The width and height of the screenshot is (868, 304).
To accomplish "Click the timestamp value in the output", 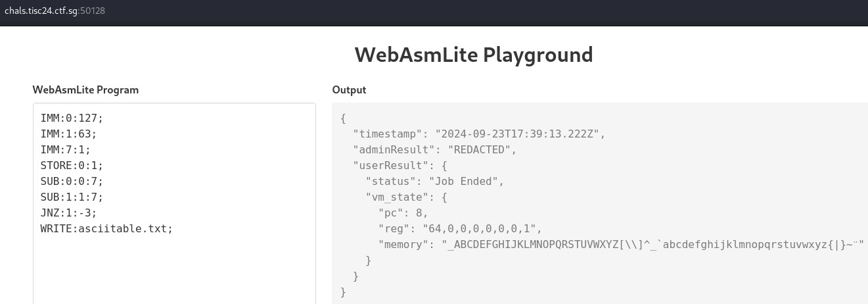I will 516,134.
